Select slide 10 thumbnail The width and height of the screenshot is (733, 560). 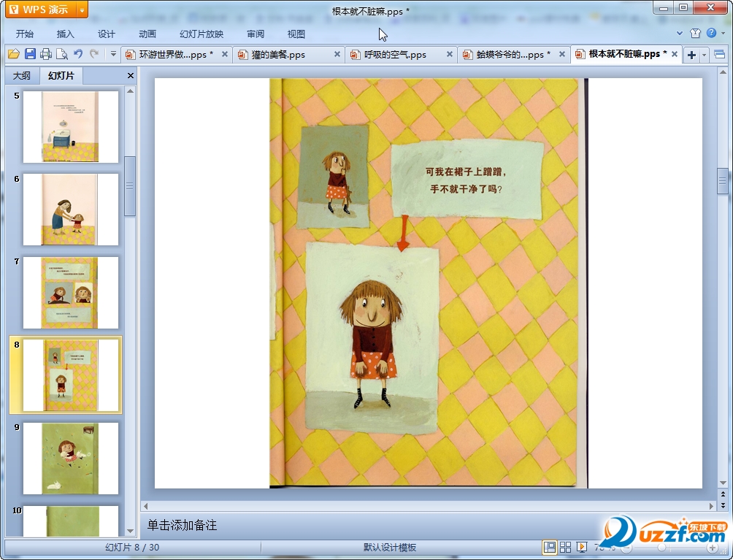click(x=71, y=521)
